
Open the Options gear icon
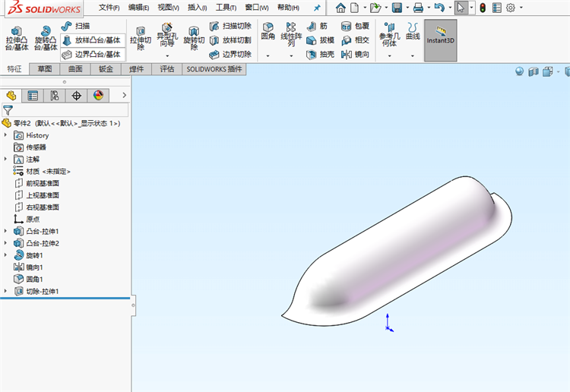tap(511, 8)
